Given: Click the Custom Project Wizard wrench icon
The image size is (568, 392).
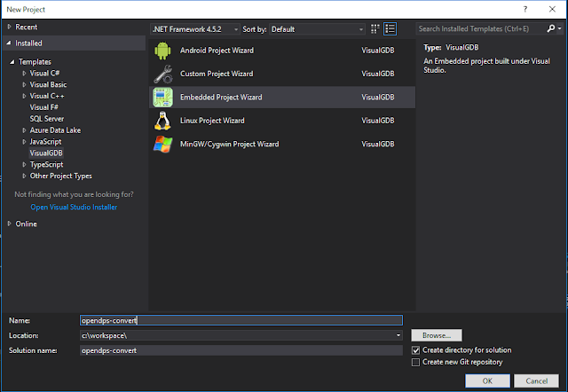Looking at the screenshot, I should click(x=162, y=74).
